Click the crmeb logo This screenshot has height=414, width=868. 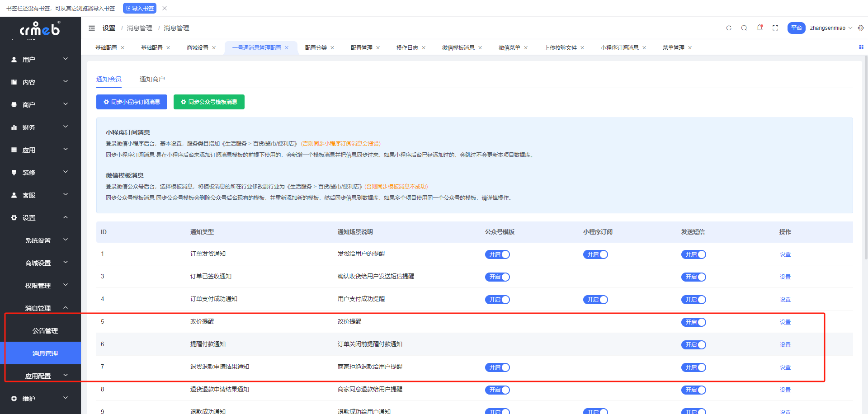tap(40, 29)
